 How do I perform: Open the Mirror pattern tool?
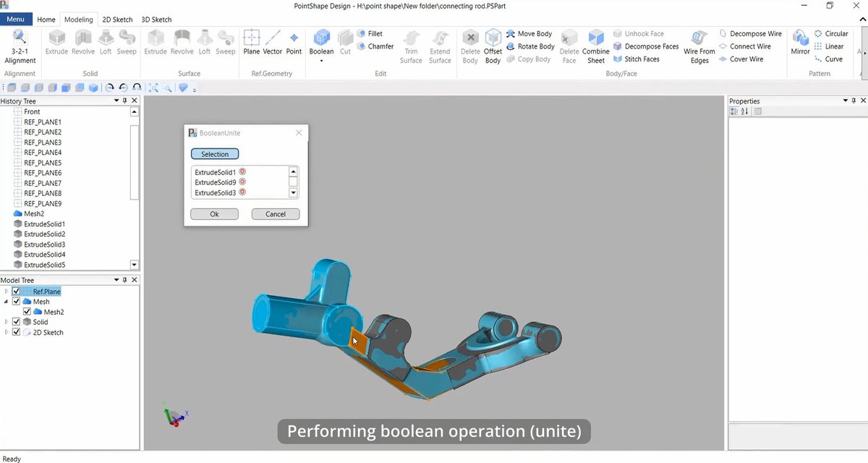pyautogui.click(x=800, y=43)
